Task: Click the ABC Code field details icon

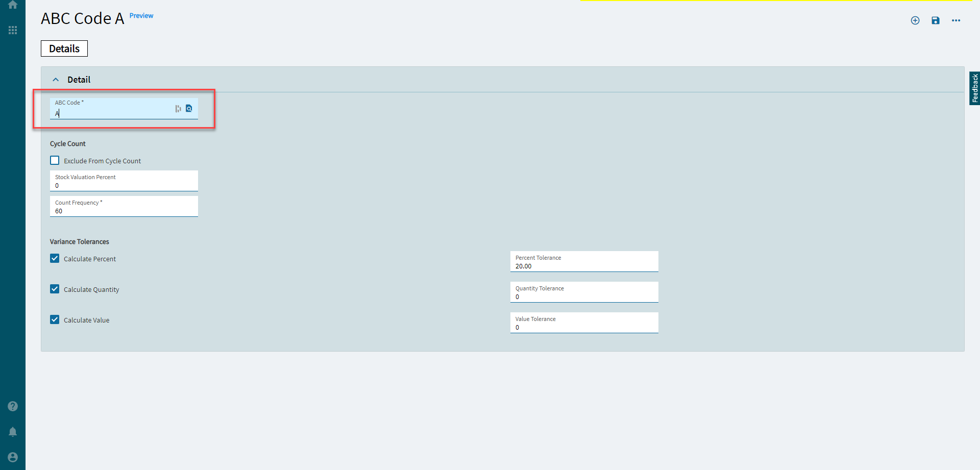Action: (178, 109)
